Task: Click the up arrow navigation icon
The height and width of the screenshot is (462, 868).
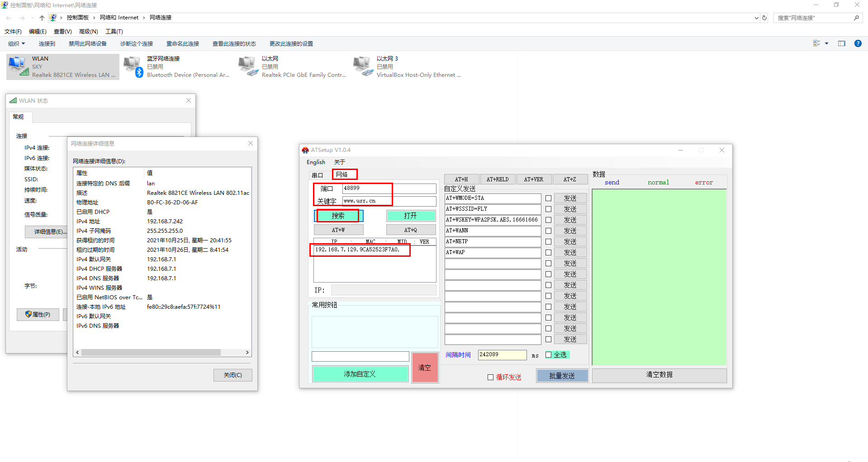Action: click(42, 18)
